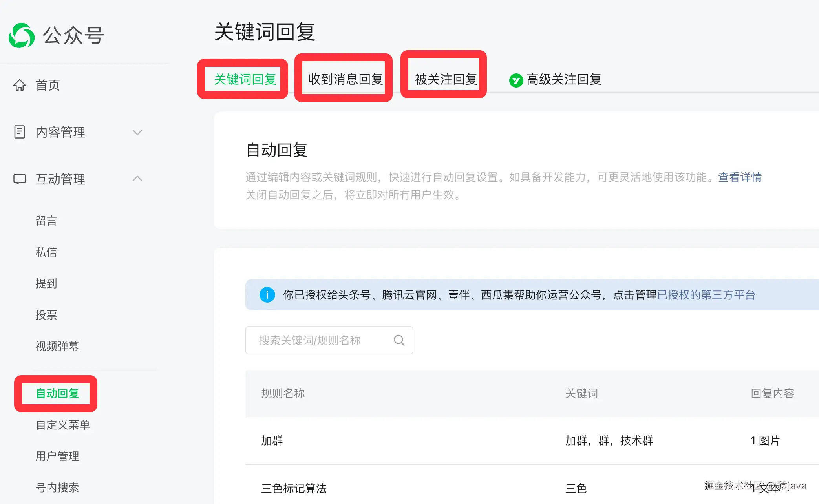Select the 关键词回复 tab
Image resolution: width=819 pixels, height=504 pixels.
tap(245, 79)
